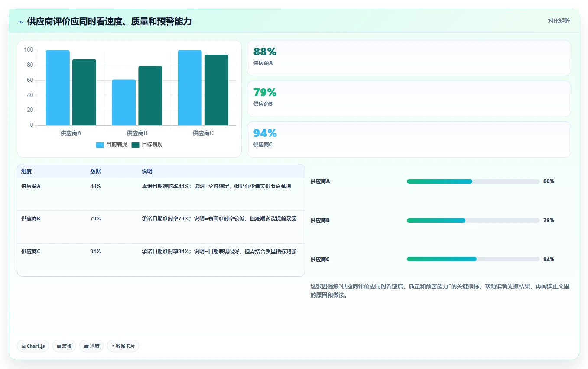Click the 供应商C progress bar

point(473,259)
